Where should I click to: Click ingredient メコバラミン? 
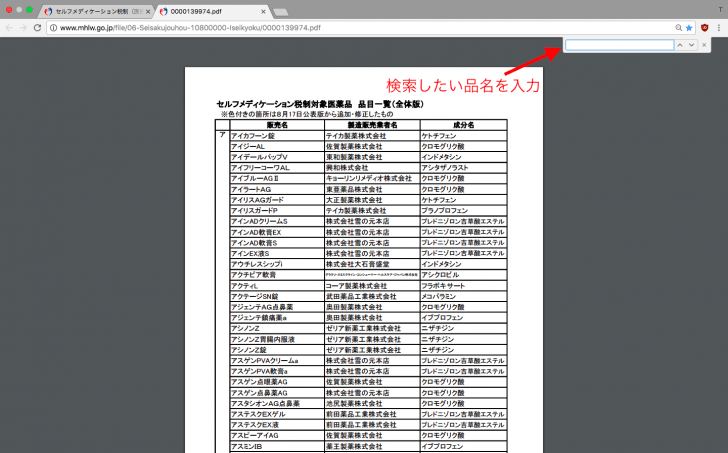(439, 297)
